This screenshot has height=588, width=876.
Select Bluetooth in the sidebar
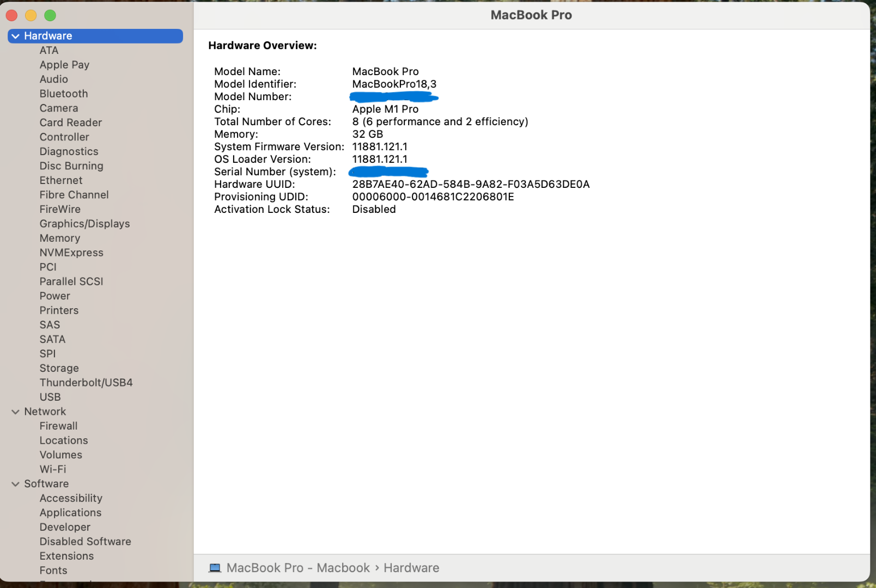[x=64, y=94]
